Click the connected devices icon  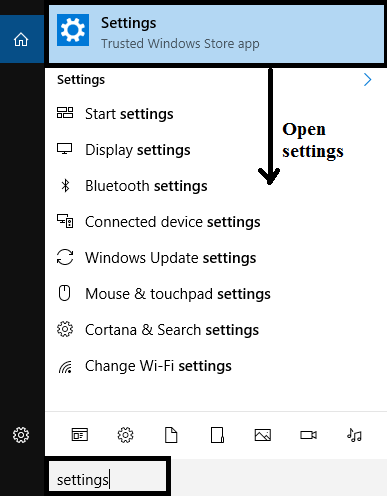(x=65, y=221)
